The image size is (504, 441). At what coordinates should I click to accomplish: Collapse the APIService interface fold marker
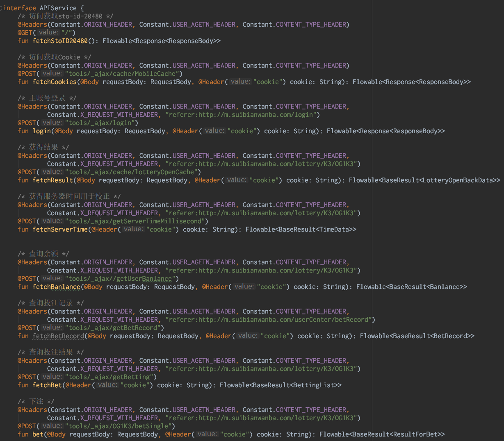(1, 8)
